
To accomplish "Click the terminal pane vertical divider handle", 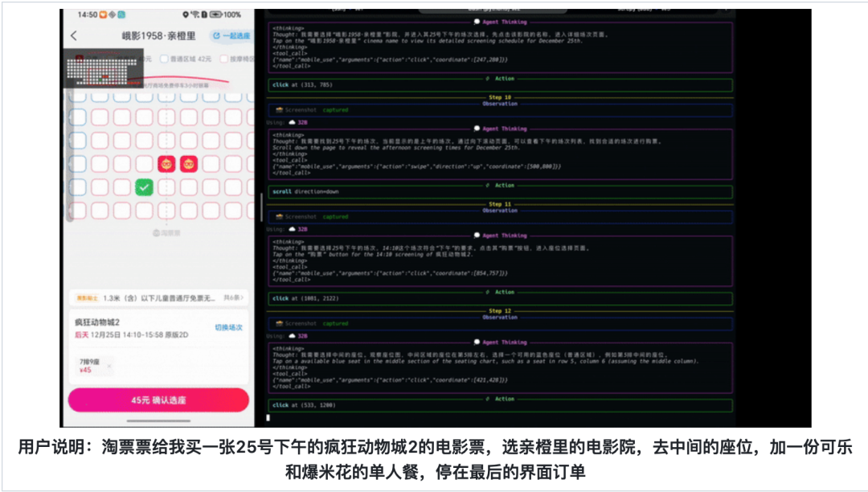I will (x=261, y=217).
